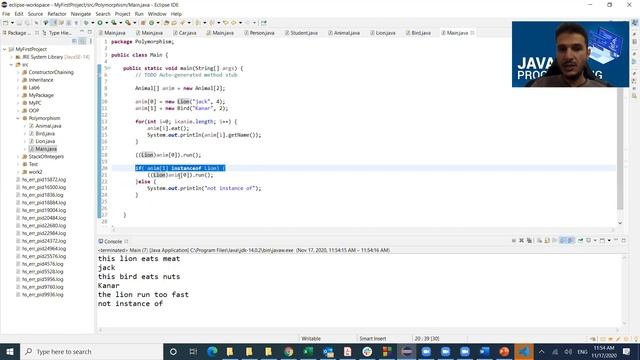Image resolution: width=640 pixels, height=360 pixels.
Task: Select the Console view tab
Action: [x=110, y=241]
